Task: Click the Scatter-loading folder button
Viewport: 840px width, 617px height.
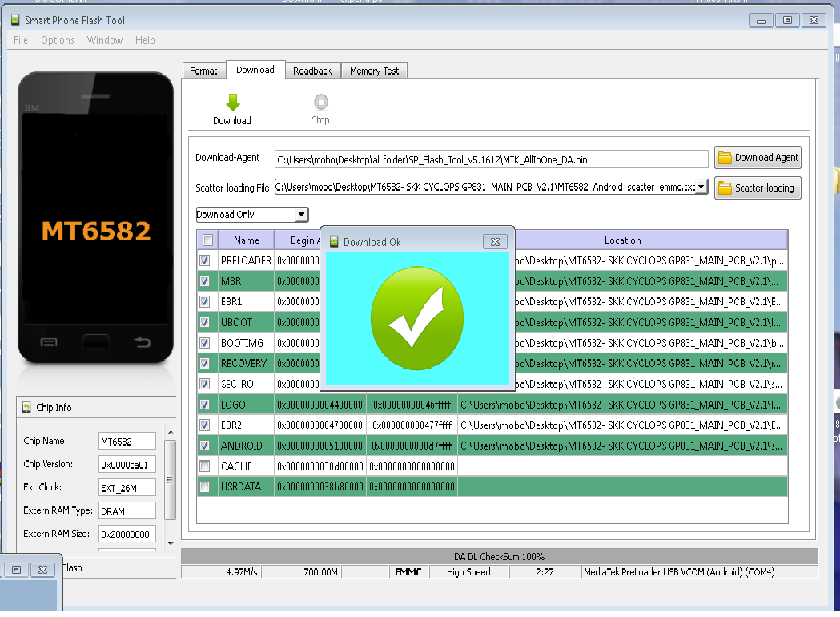Action: (x=758, y=188)
